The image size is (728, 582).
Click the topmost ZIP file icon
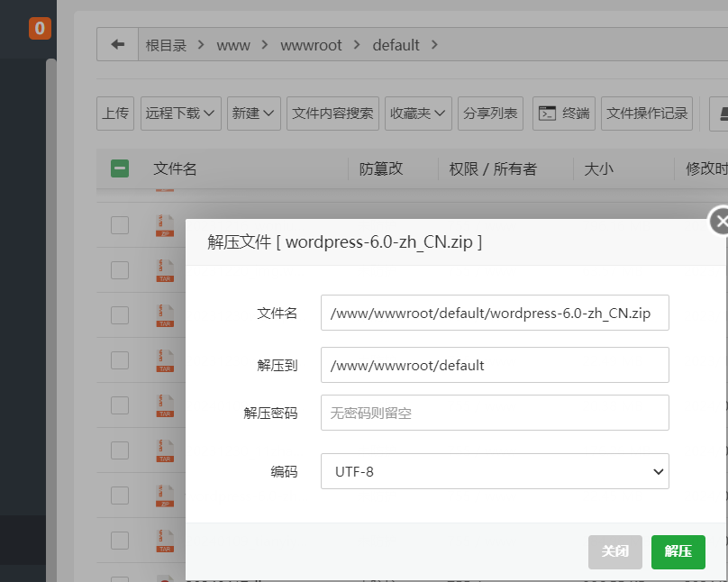pos(165,225)
